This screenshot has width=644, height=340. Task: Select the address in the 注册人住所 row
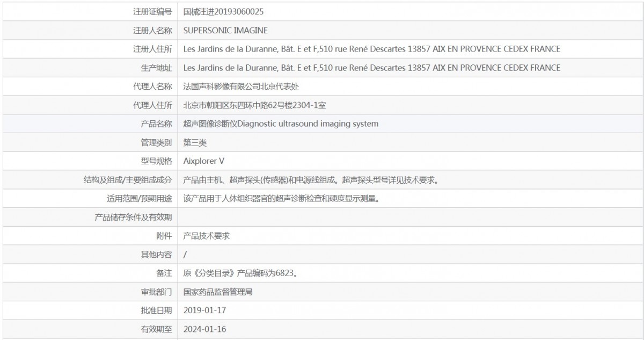372,49
